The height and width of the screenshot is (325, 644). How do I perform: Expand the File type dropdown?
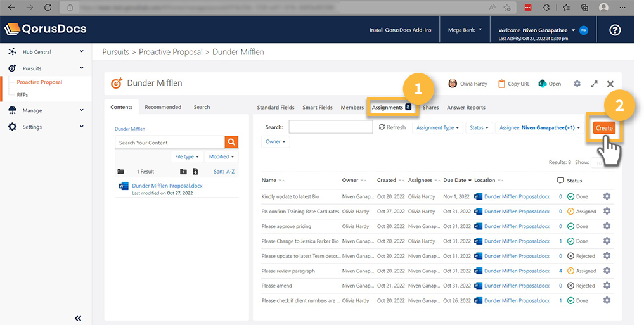186,156
